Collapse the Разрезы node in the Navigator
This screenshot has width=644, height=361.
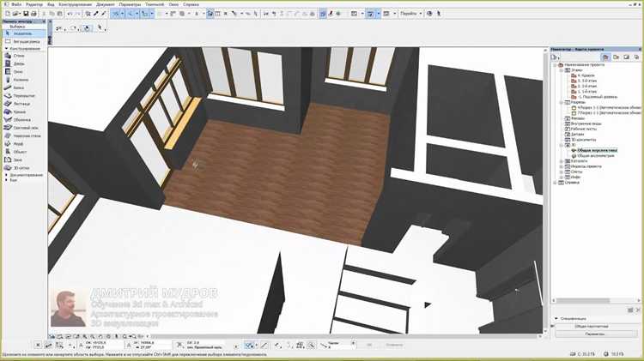pyautogui.click(x=562, y=102)
